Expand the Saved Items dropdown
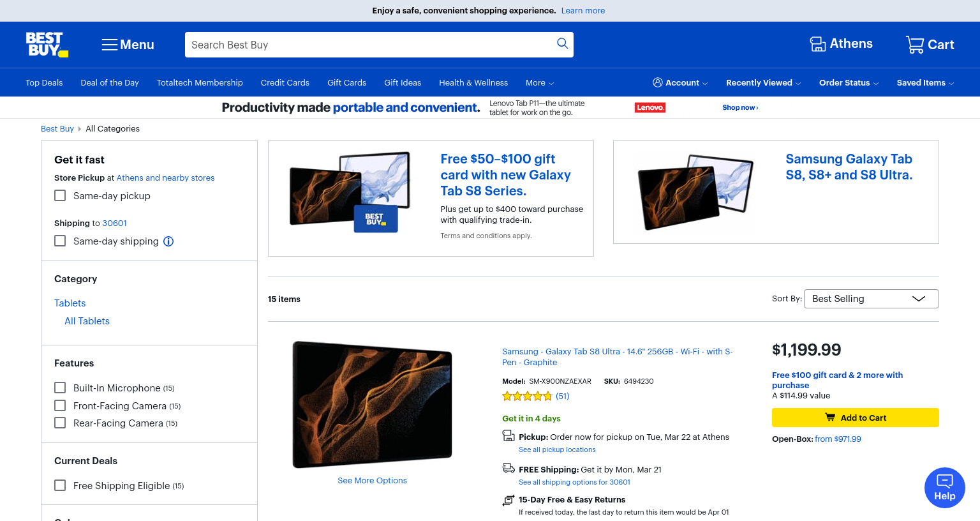The width and height of the screenshot is (980, 521). [925, 82]
